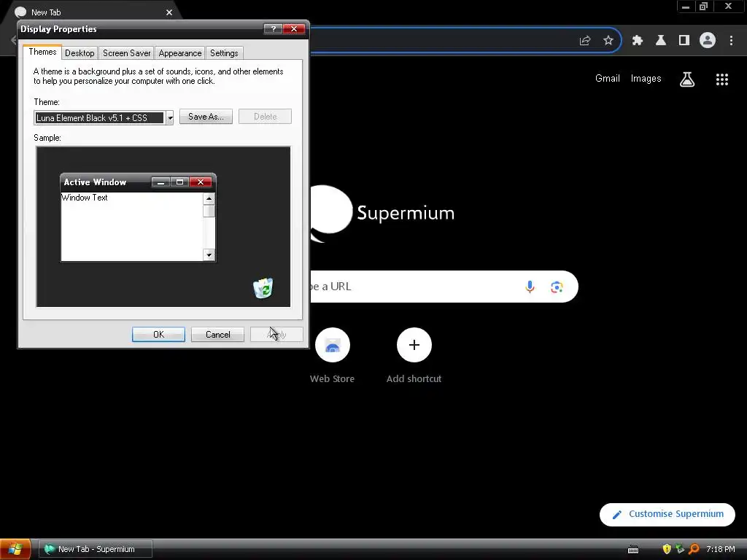Screen dimensions: 747x560
Task: Open the Screen Saver tab
Action: click(x=127, y=53)
